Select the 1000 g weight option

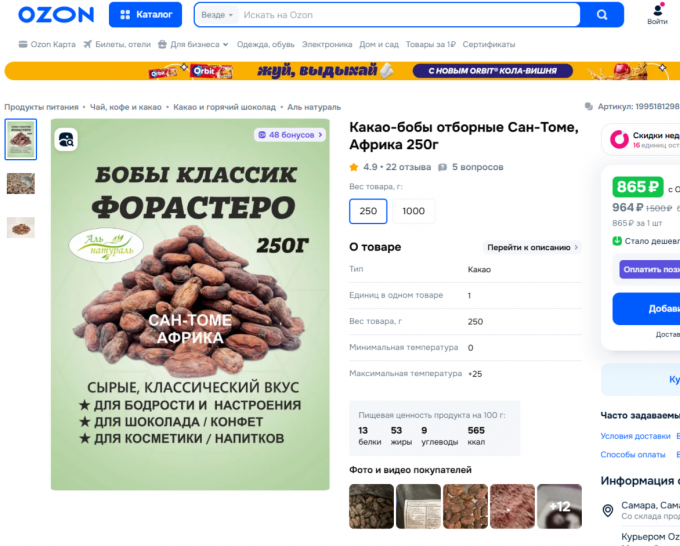(413, 211)
